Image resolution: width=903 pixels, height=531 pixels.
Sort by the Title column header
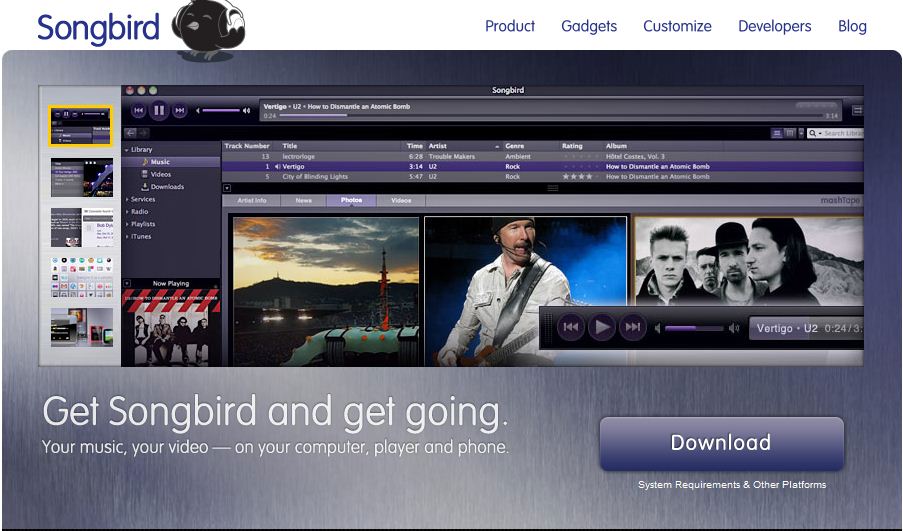click(290, 146)
